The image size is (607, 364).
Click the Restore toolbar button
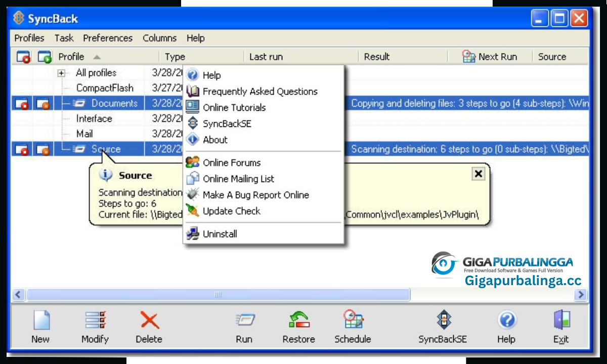point(298,327)
